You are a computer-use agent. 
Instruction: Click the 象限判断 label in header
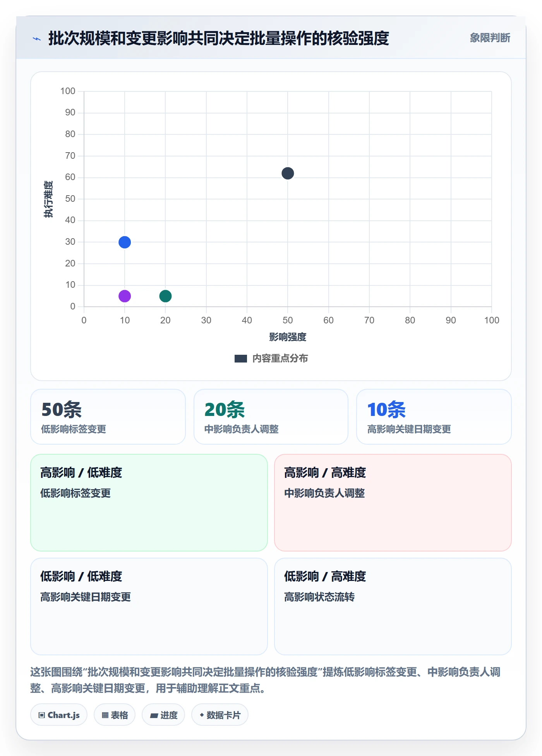click(490, 38)
